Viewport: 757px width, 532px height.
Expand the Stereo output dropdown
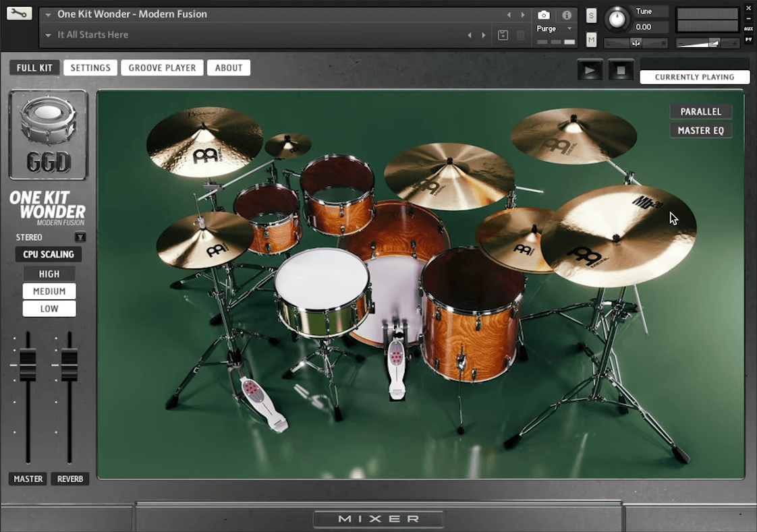(x=80, y=237)
